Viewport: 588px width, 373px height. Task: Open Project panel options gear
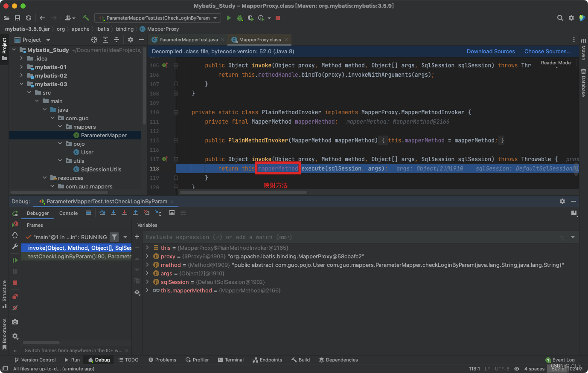click(x=131, y=40)
